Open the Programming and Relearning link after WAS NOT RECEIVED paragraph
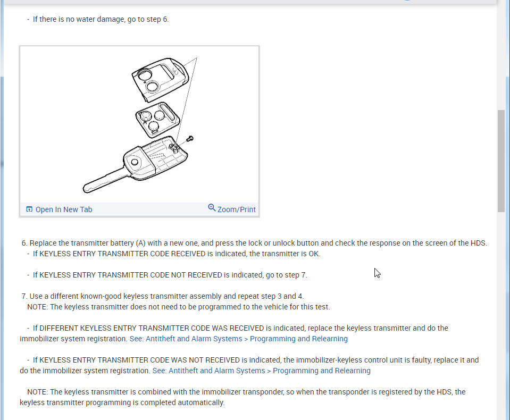Viewport: 510px width, 420px height. point(262,371)
